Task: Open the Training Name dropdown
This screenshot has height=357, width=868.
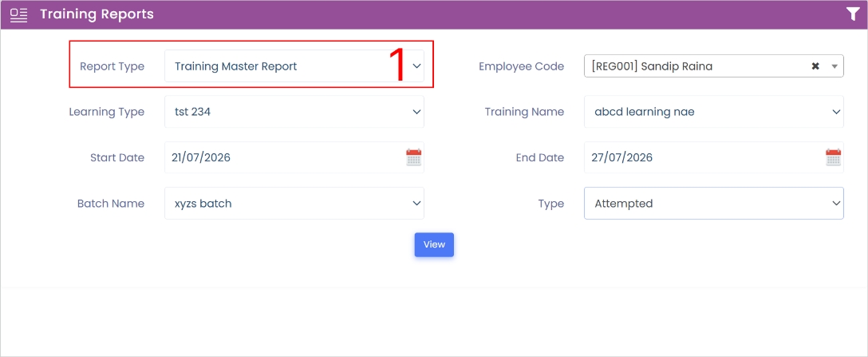Action: [x=714, y=112]
